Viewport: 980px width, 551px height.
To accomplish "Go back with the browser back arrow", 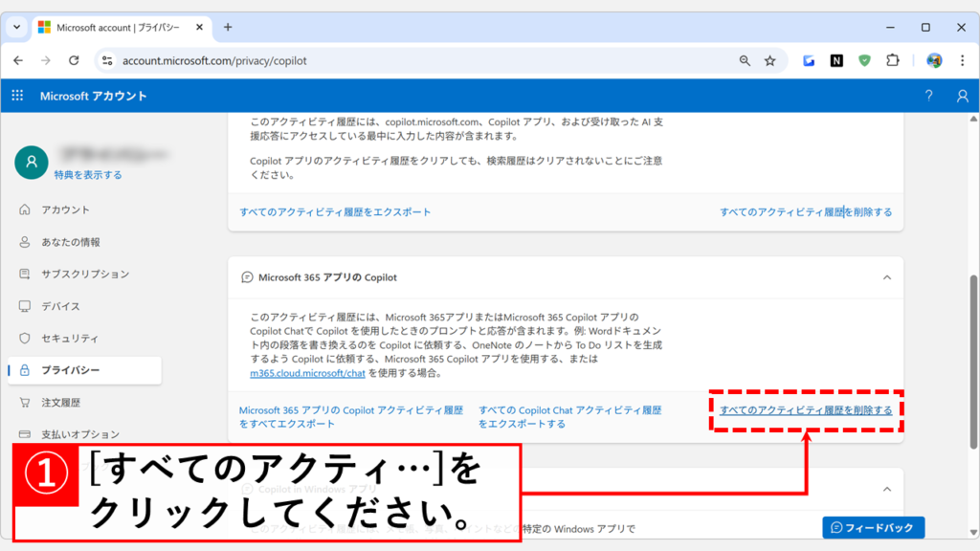I will (x=18, y=60).
